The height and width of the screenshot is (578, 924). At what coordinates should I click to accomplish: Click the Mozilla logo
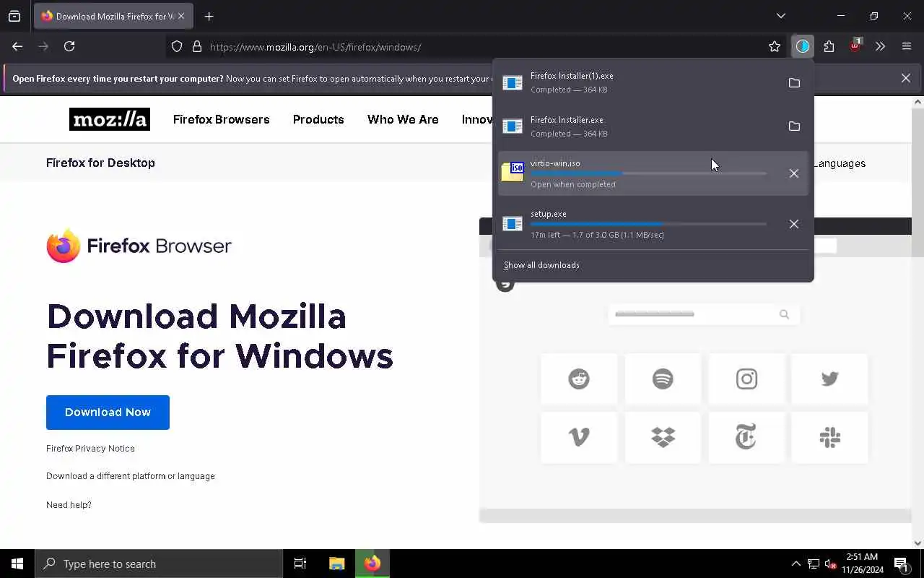[x=110, y=119]
